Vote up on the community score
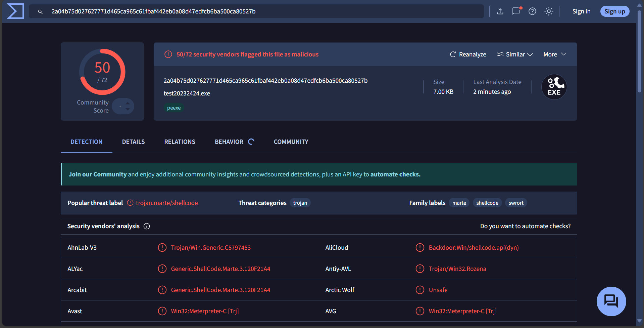644x328 pixels. [128, 104]
